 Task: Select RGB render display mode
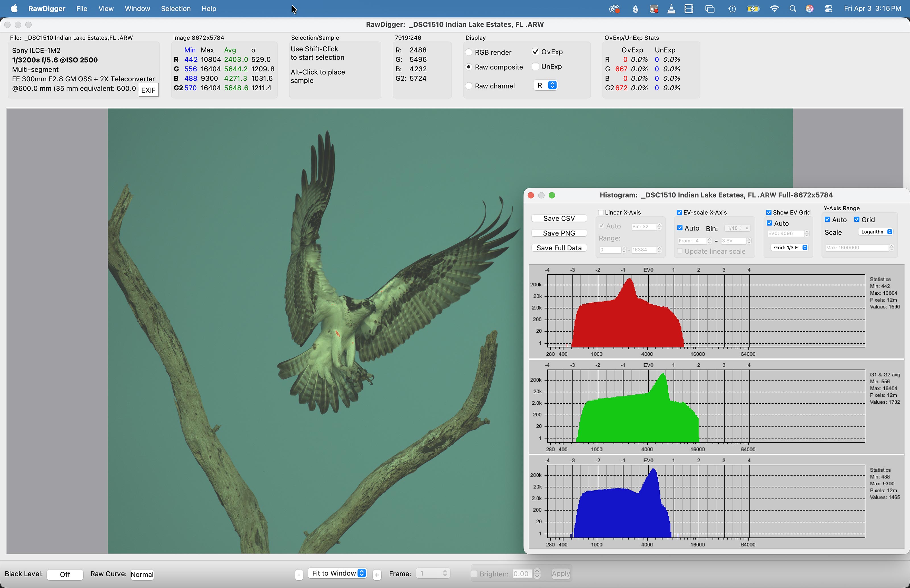tap(469, 52)
